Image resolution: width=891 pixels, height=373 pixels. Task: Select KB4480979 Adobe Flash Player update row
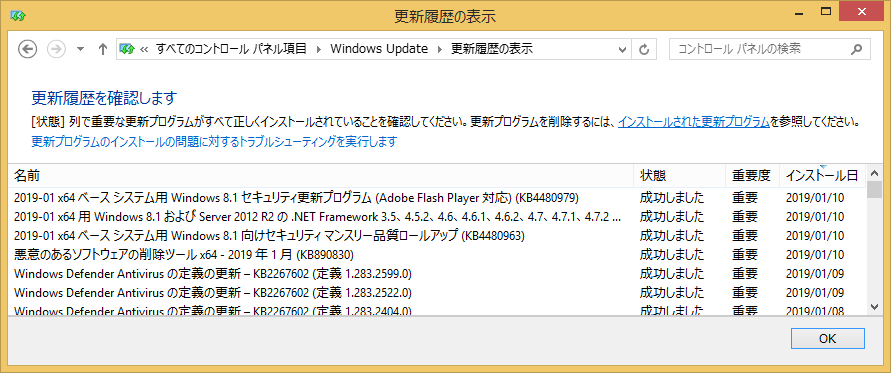[438, 198]
